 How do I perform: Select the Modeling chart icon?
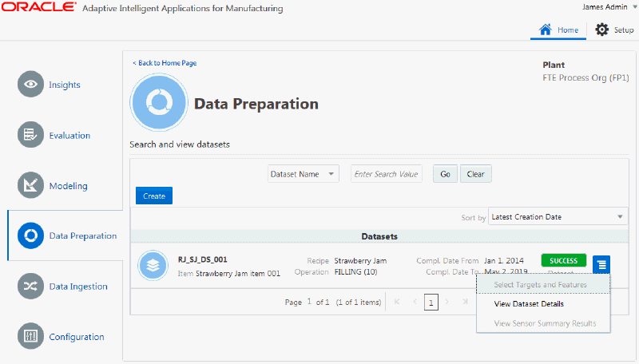click(30, 185)
